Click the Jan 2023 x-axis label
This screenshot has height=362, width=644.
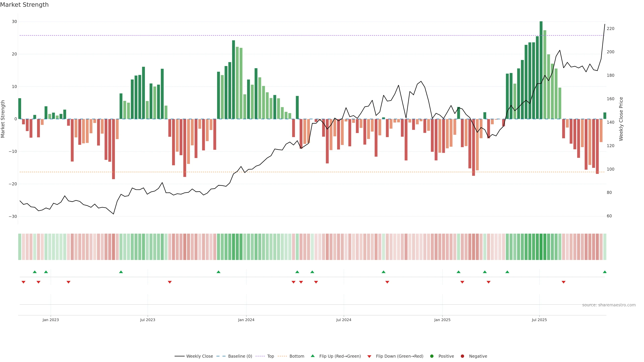click(50, 320)
